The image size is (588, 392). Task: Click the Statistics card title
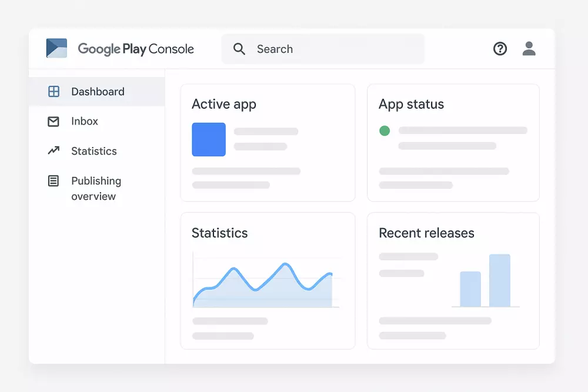click(219, 233)
